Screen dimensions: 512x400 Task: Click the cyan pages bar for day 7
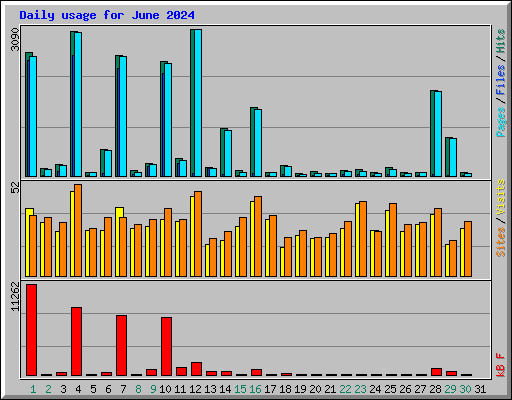point(123,116)
